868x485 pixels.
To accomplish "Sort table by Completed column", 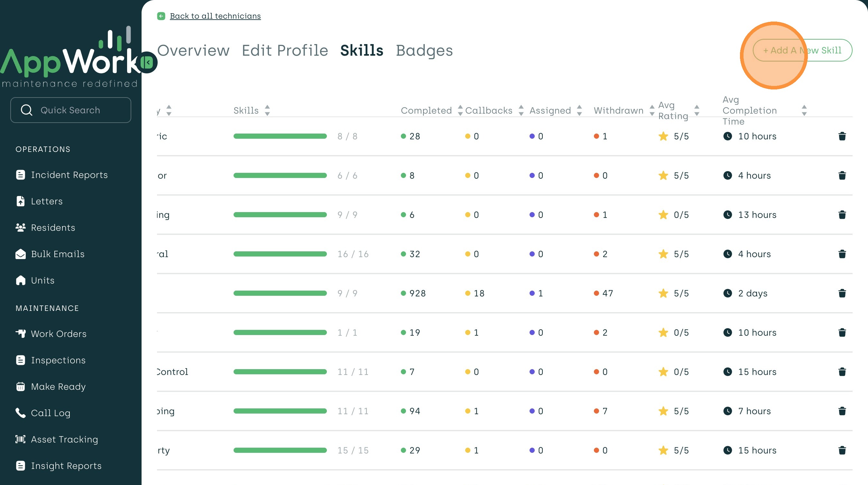I will 460,110.
